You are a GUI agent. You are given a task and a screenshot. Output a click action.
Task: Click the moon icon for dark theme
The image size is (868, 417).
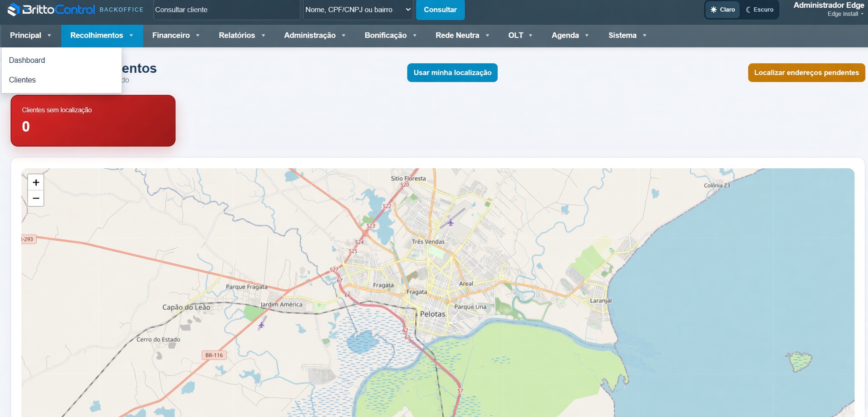(748, 9)
